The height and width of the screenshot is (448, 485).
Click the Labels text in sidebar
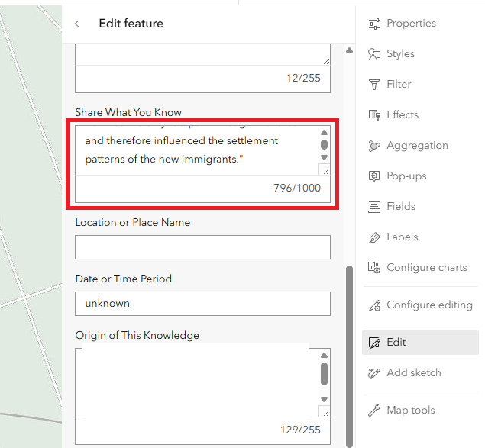tap(402, 237)
